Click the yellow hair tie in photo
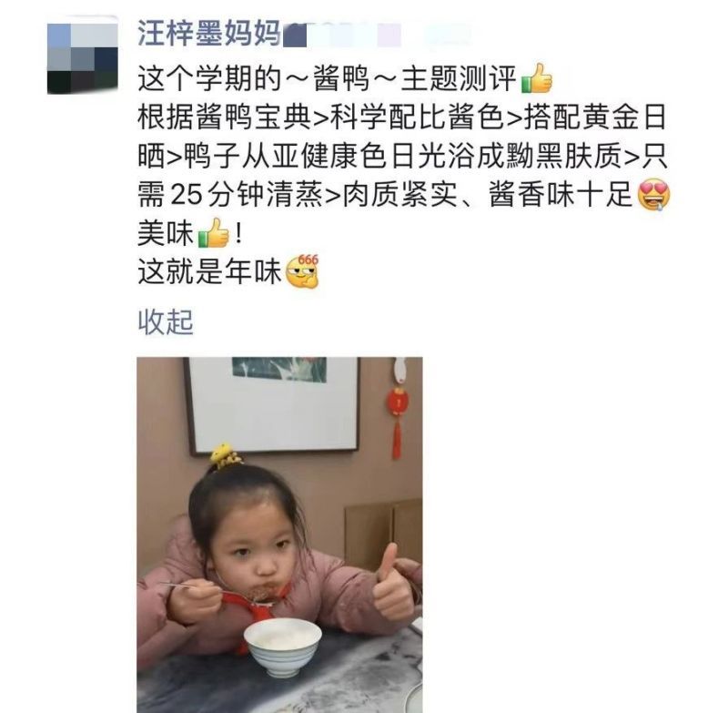 click(x=225, y=455)
